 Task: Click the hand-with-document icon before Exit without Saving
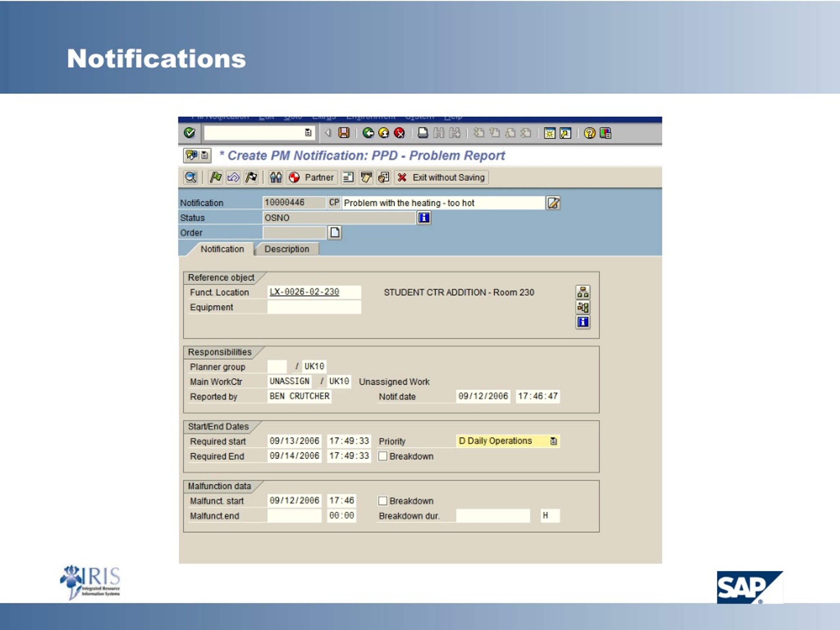coord(384,177)
